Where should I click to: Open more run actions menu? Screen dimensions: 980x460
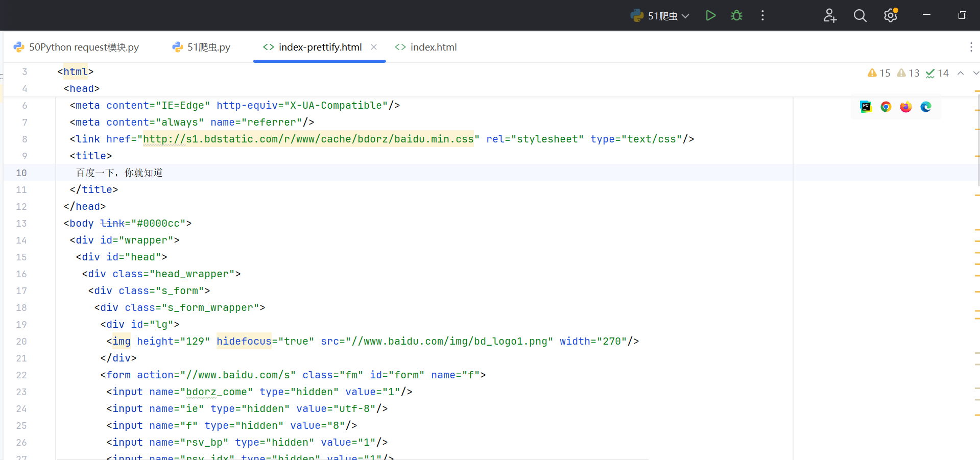click(762, 15)
